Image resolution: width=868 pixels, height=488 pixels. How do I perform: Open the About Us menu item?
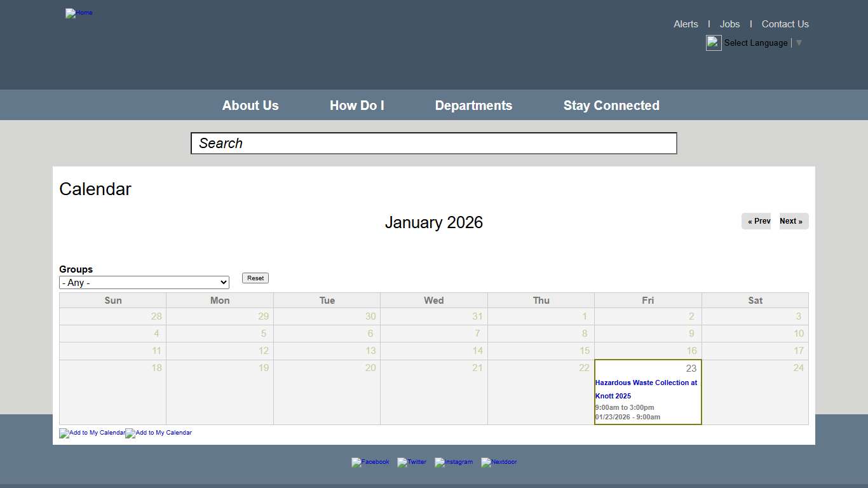250,105
